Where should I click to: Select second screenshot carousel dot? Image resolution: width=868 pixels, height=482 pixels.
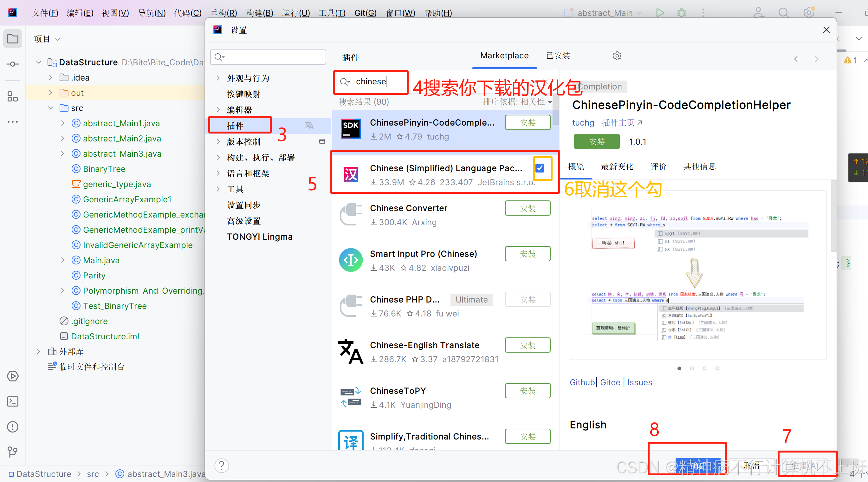pyautogui.click(x=692, y=368)
